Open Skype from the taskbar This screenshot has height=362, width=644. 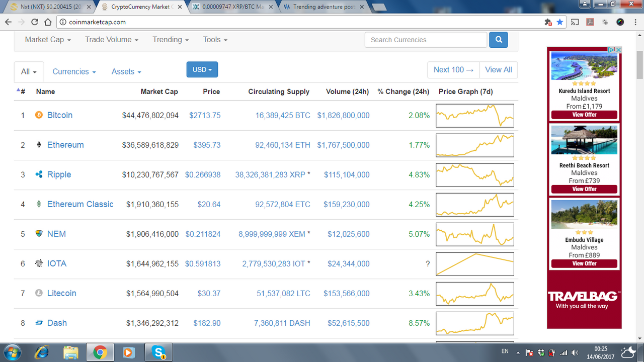pos(158,351)
